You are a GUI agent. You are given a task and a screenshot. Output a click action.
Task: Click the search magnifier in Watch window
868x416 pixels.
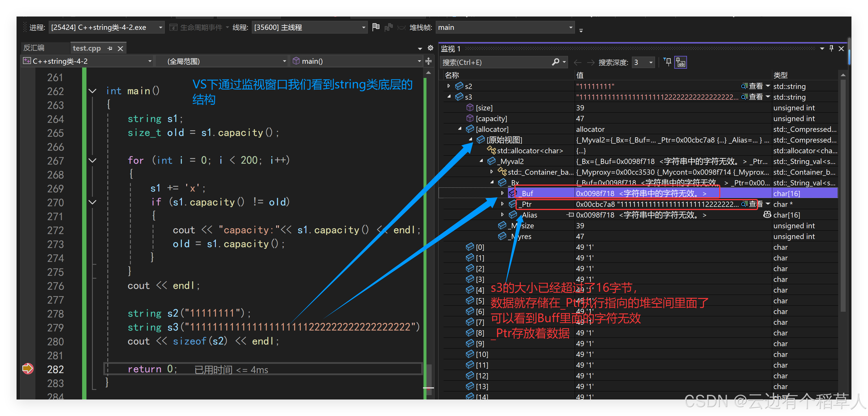556,62
